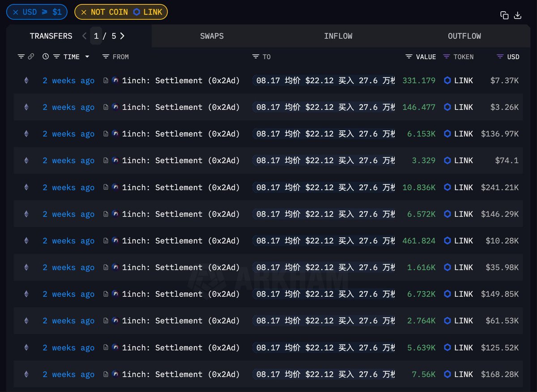Toggle TIME sort direction arrow
537x392 pixels.
click(x=87, y=57)
